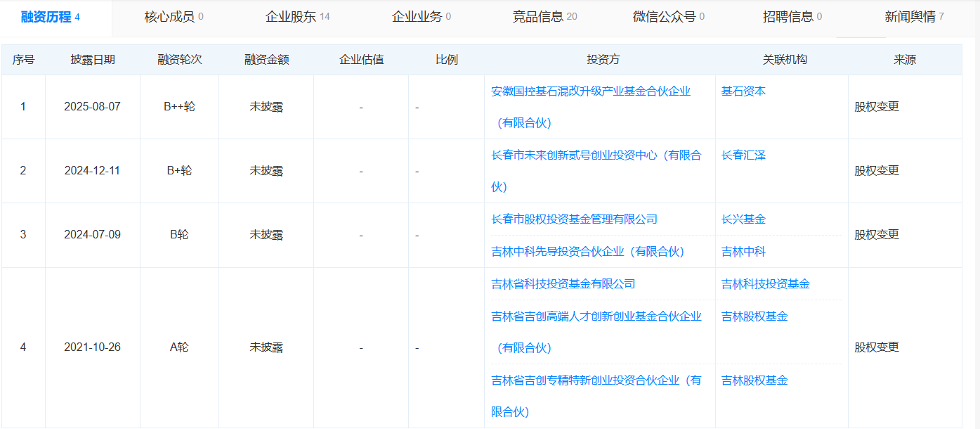Click the B+轮 round cell
This screenshot has width=980, height=429.
tap(179, 171)
